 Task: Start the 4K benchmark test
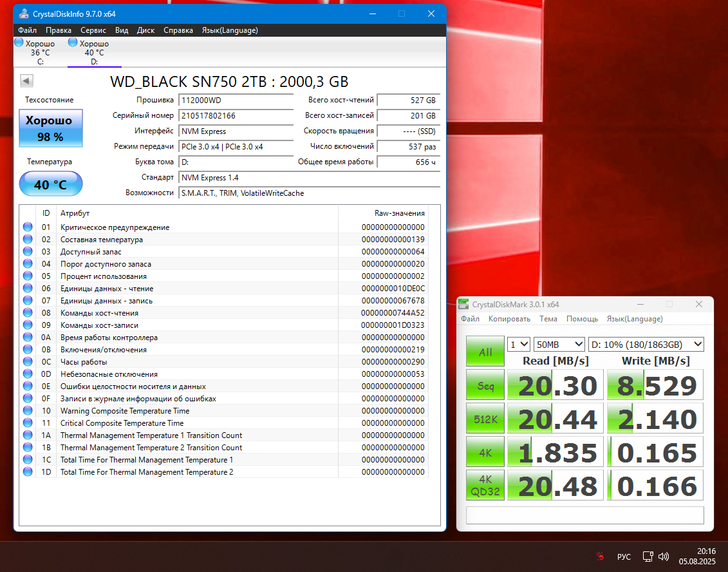coord(485,452)
